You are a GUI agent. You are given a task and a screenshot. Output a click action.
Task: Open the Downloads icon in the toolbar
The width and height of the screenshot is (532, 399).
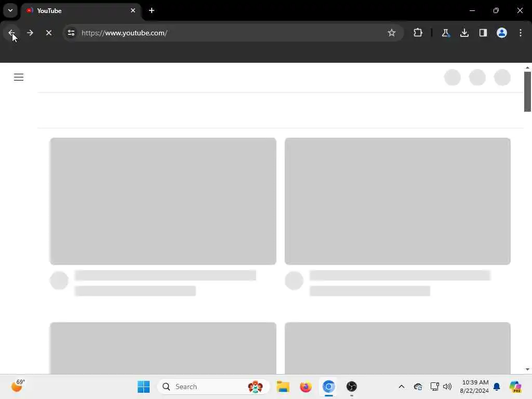coord(464,33)
